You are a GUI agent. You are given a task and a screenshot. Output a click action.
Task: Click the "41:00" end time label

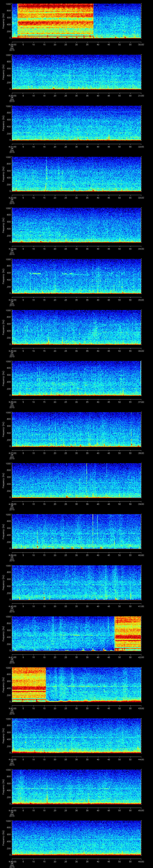pyautogui.click(x=141, y=606)
